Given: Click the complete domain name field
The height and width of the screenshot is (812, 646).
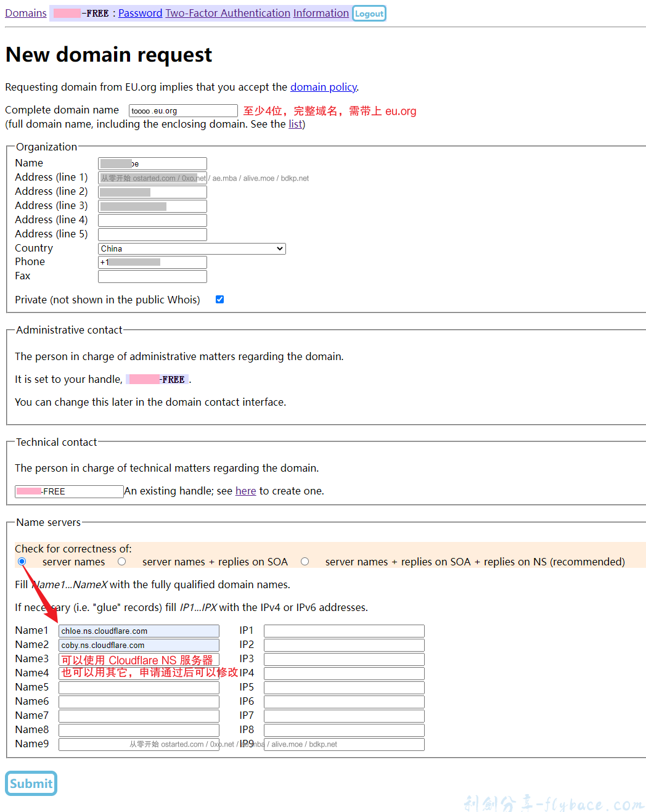Looking at the screenshot, I should [182, 110].
